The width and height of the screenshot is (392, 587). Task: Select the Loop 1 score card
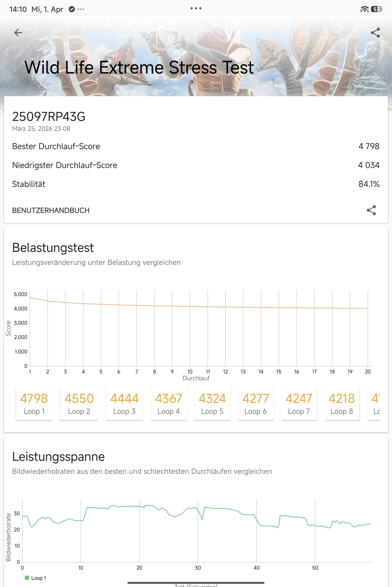[34, 403]
